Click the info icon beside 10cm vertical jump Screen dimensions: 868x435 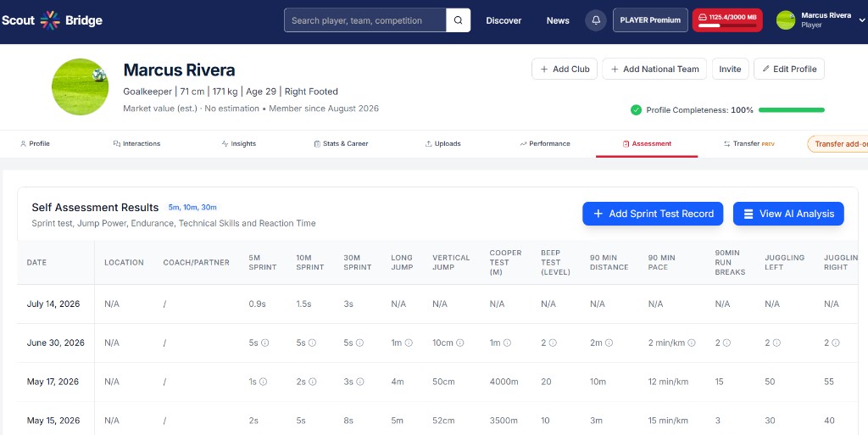[460, 343]
